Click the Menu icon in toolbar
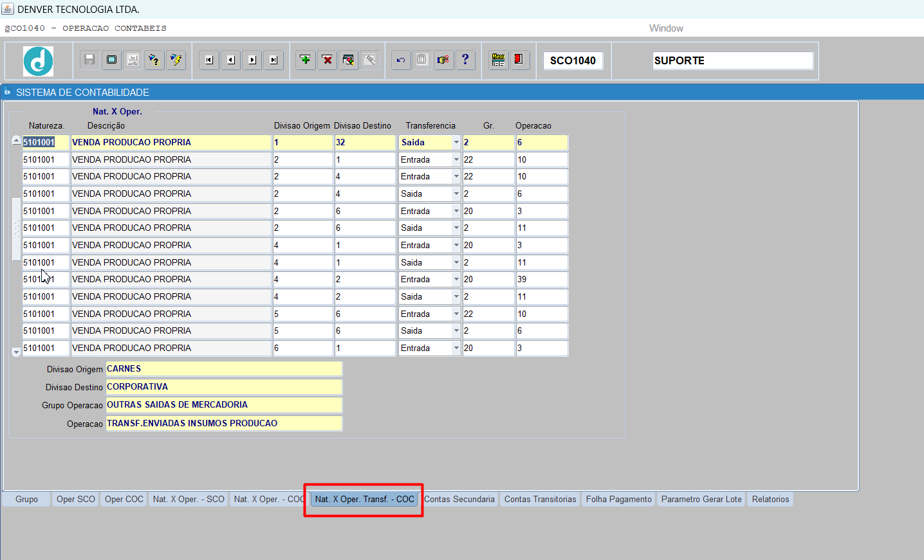The width and height of the screenshot is (924, 560). click(x=498, y=60)
